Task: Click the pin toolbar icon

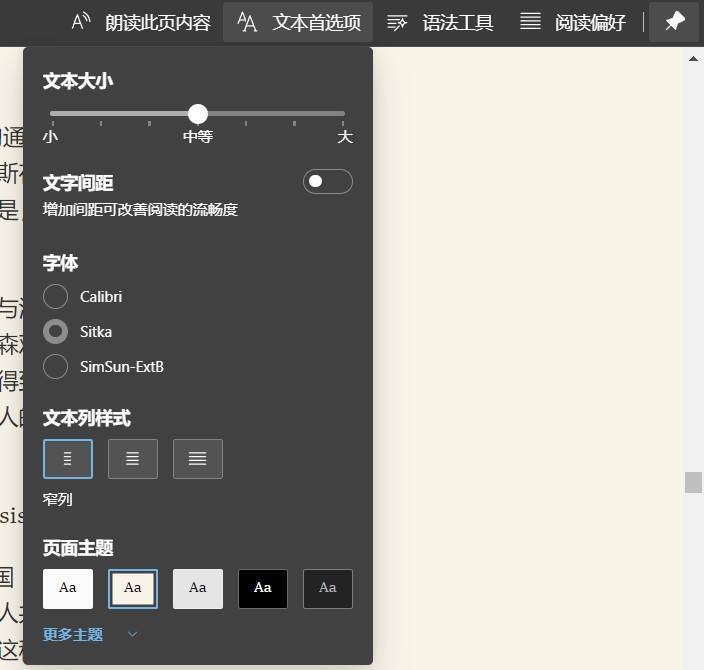Action: [x=674, y=21]
